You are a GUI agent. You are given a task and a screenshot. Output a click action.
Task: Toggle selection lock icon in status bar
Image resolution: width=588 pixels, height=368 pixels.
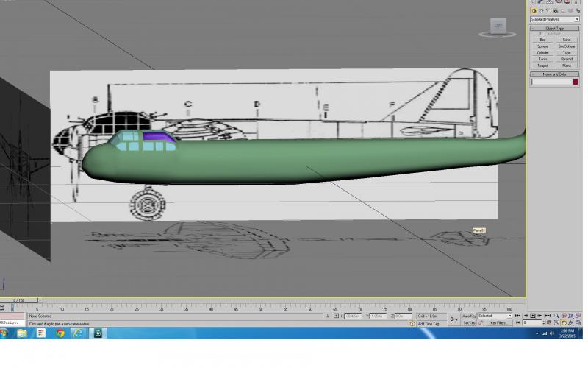[x=328, y=316]
